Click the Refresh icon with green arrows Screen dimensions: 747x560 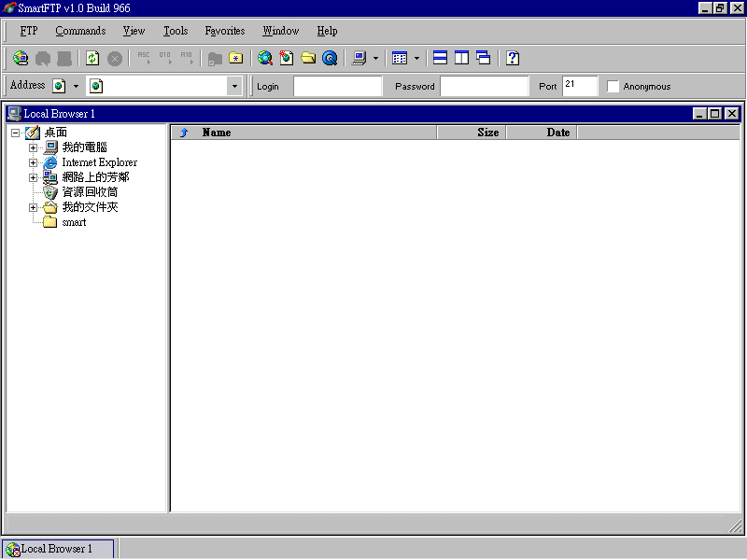[92, 58]
